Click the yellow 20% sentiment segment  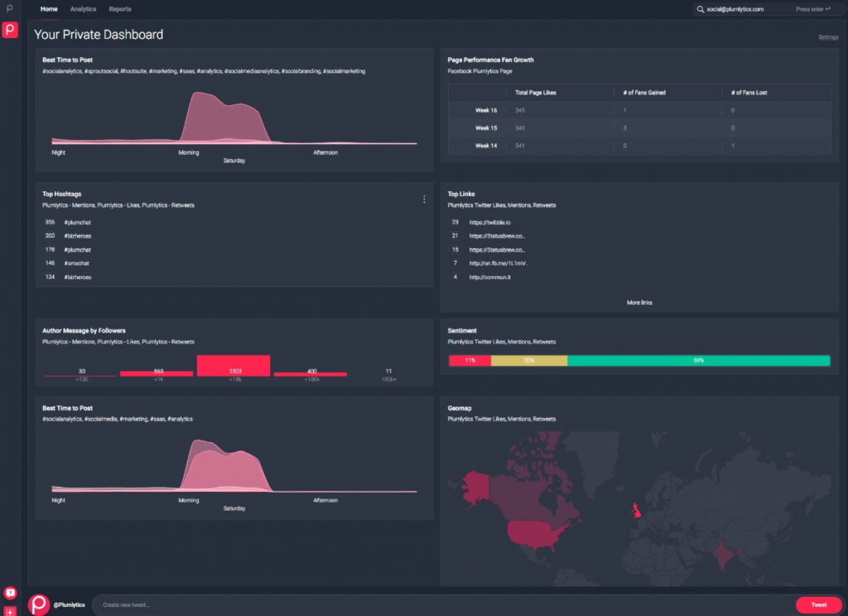[529, 360]
